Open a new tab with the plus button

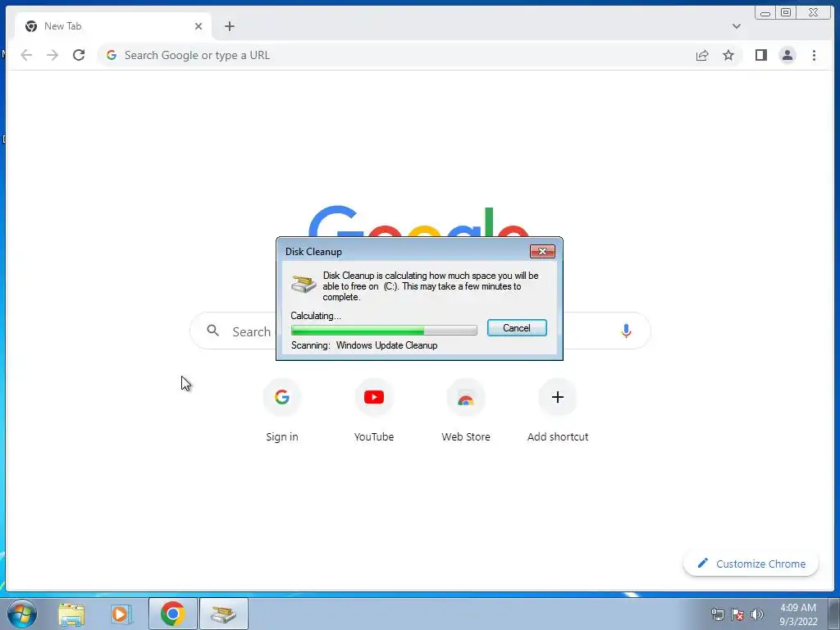click(230, 26)
